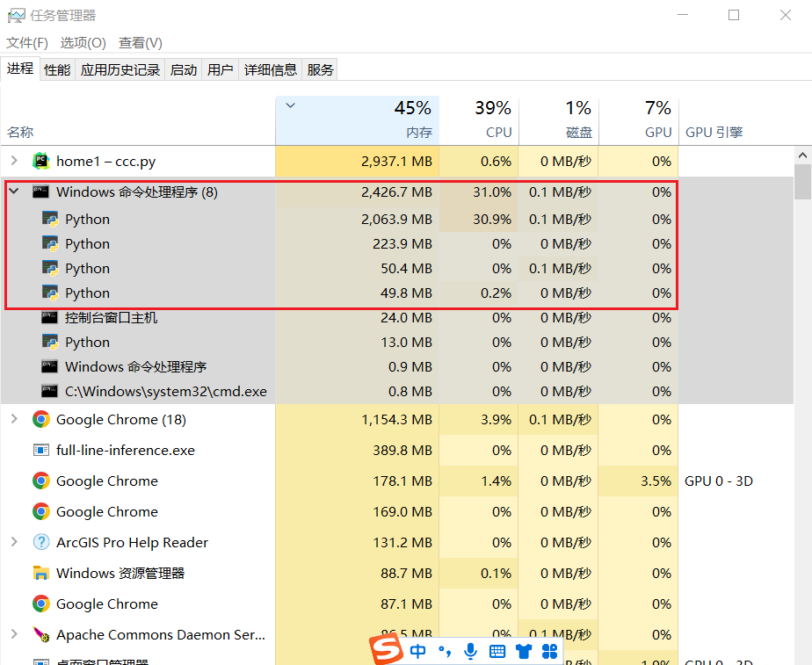The image size is (812, 665).
Task: Click the Chrome icon of Google Chrome (18)
Action: click(x=41, y=419)
